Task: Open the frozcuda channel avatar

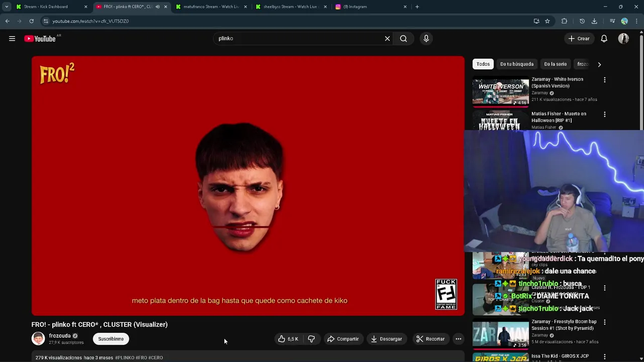Action: [x=38, y=338]
